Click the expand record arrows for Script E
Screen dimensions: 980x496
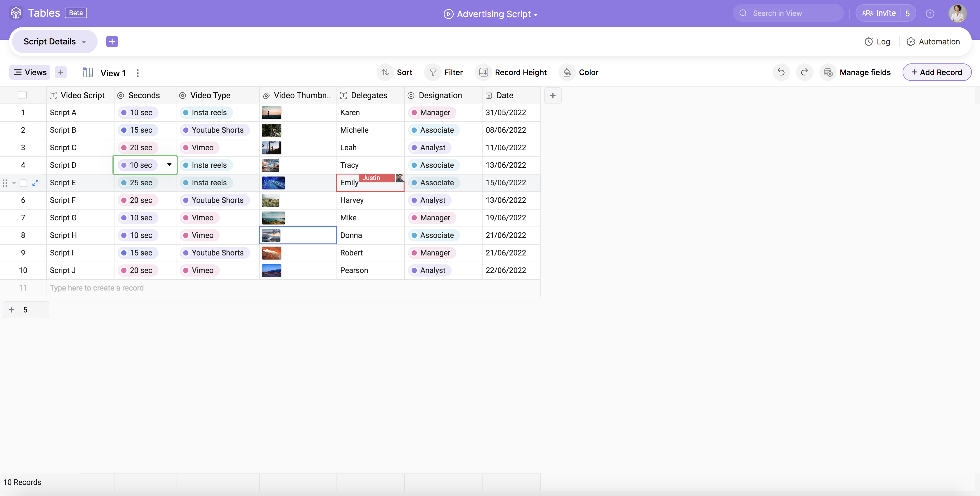tap(35, 183)
